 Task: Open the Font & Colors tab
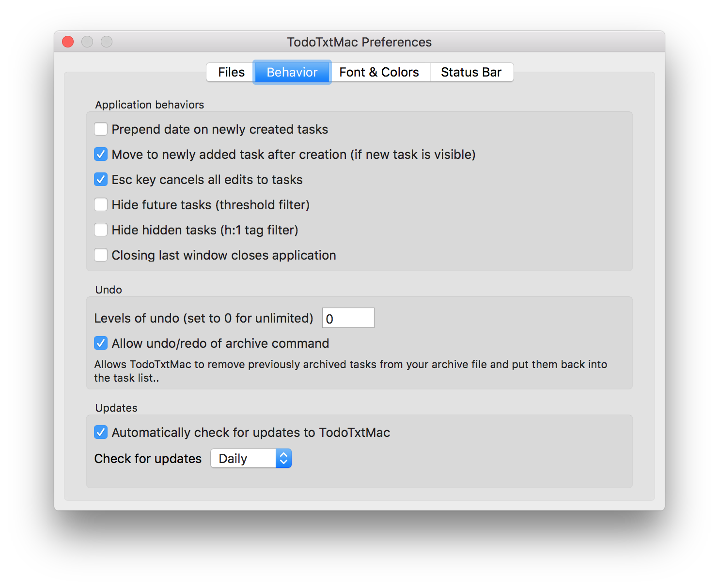click(379, 72)
